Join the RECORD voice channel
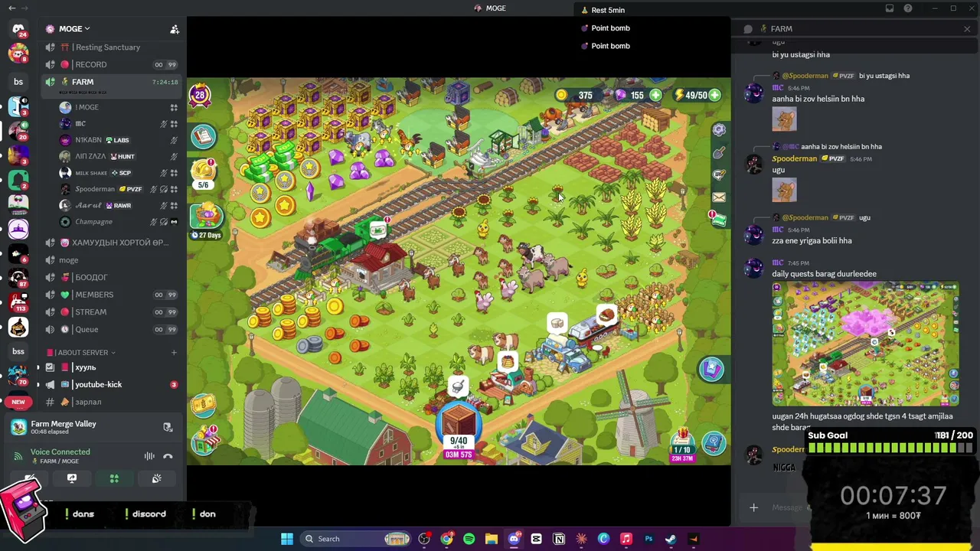980x551 pixels. [x=112, y=64]
